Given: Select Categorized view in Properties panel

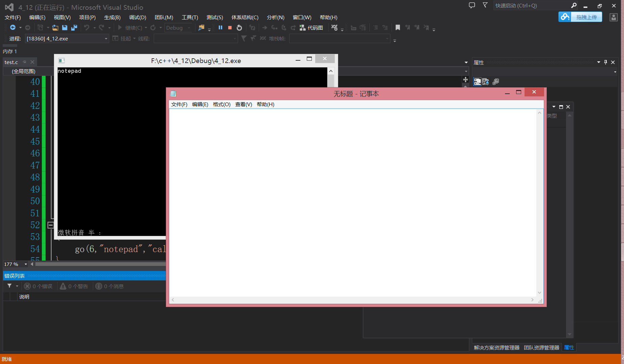Looking at the screenshot, I should pyautogui.click(x=477, y=82).
